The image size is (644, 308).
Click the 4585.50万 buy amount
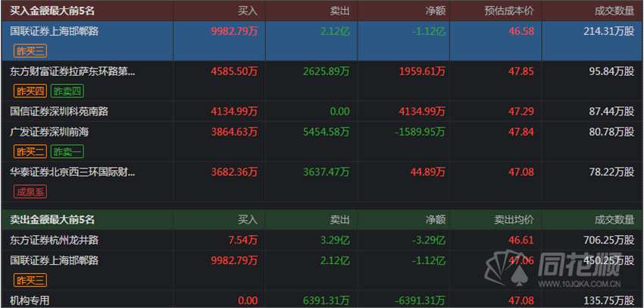click(x=235, y=71)
